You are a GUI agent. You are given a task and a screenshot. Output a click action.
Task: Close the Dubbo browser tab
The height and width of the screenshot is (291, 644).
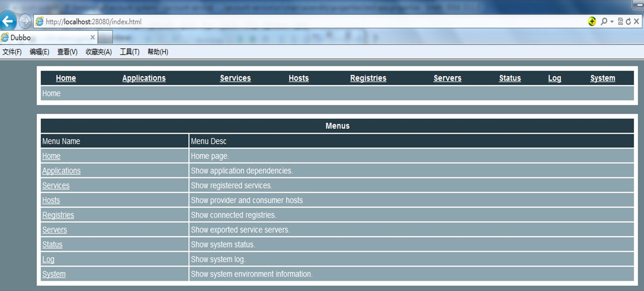pos(92,37)
